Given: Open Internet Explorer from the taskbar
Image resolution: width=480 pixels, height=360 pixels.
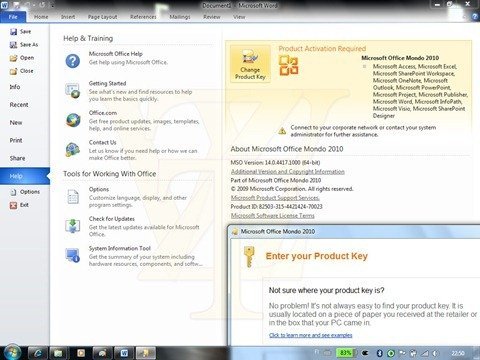Looking at the screenshot, I should click(37, 353).
